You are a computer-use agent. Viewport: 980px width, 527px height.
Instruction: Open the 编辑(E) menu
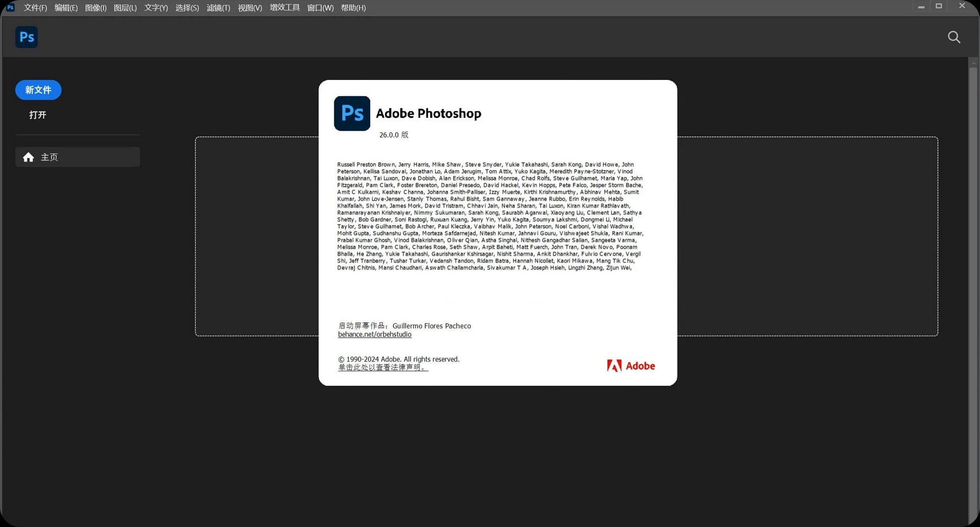point(66,8)
